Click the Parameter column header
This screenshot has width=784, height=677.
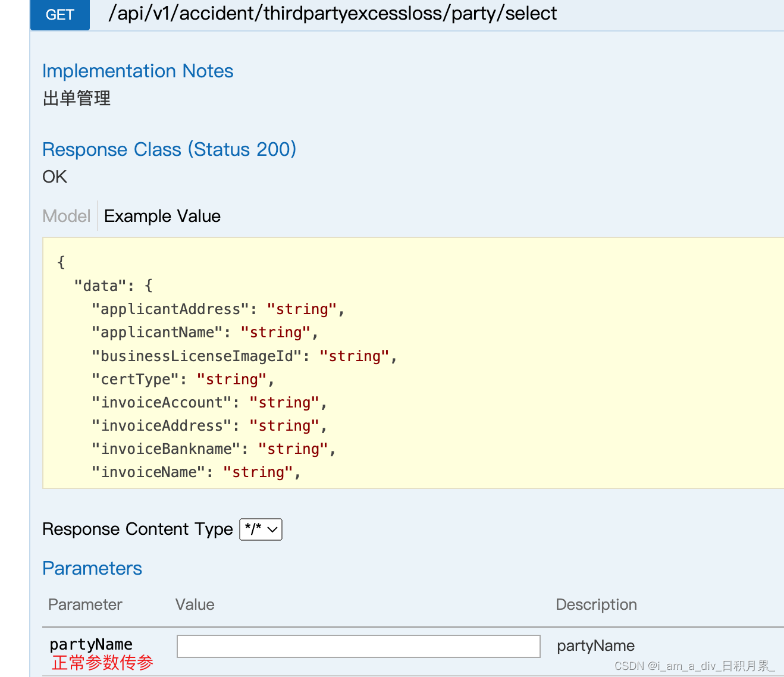85,604
